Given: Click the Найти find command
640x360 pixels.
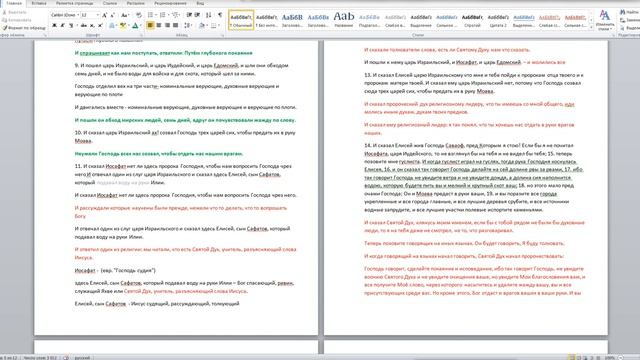Looking at the screenshot, I should point(629,12).
